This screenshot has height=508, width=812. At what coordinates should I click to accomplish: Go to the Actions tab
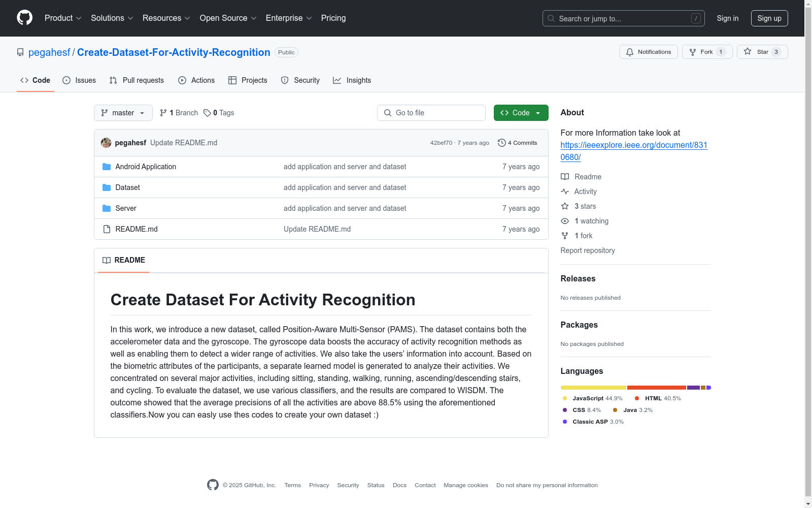click(x=196, y=80)
